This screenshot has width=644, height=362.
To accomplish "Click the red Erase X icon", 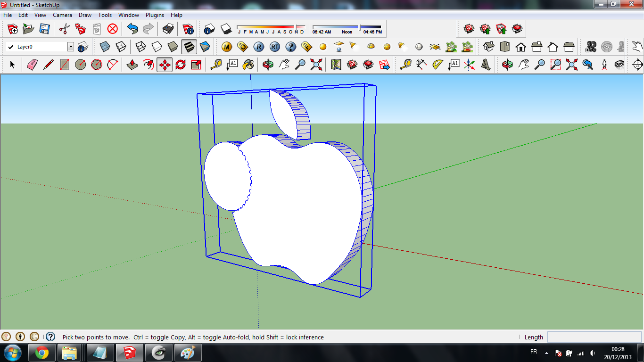I will pyautogui.click(x=112, y=29).
